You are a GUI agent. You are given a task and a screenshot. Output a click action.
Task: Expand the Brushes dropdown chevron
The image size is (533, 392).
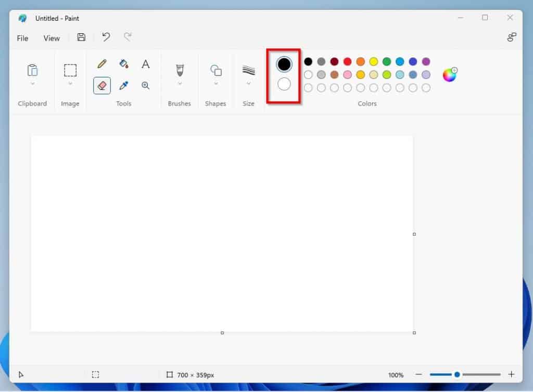tap(180, 84)
